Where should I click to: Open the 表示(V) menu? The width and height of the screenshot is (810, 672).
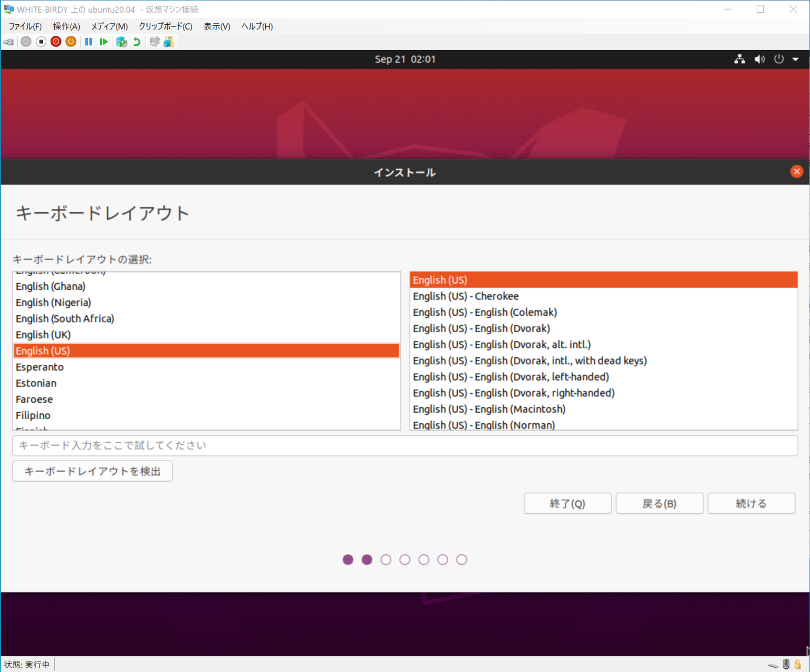[216, 26]
